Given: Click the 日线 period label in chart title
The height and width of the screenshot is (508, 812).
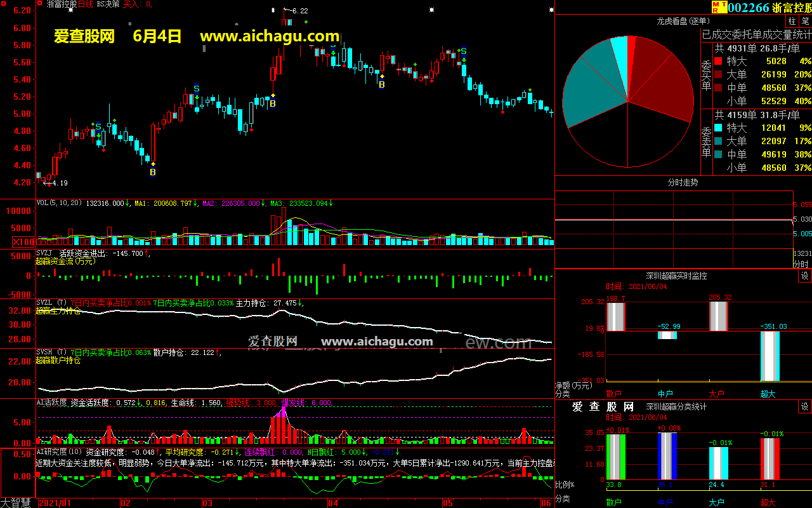Looking at the screenshot, I should (86, 4).
